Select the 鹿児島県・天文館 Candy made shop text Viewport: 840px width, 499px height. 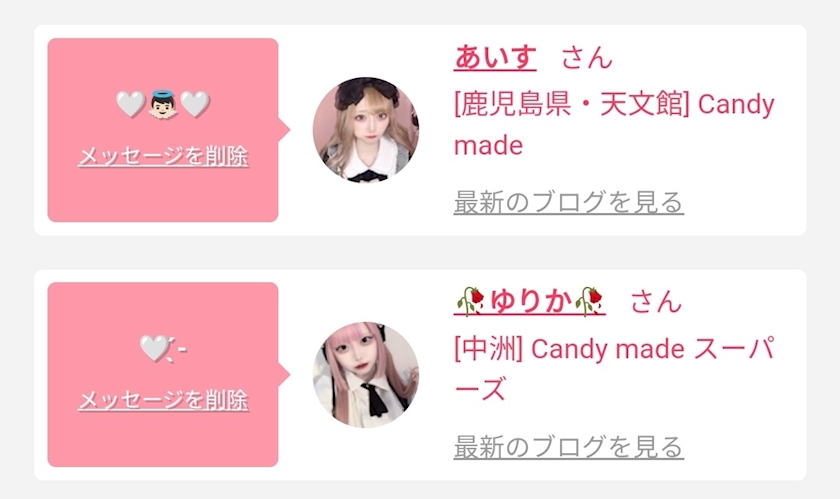tap(614, 124)
